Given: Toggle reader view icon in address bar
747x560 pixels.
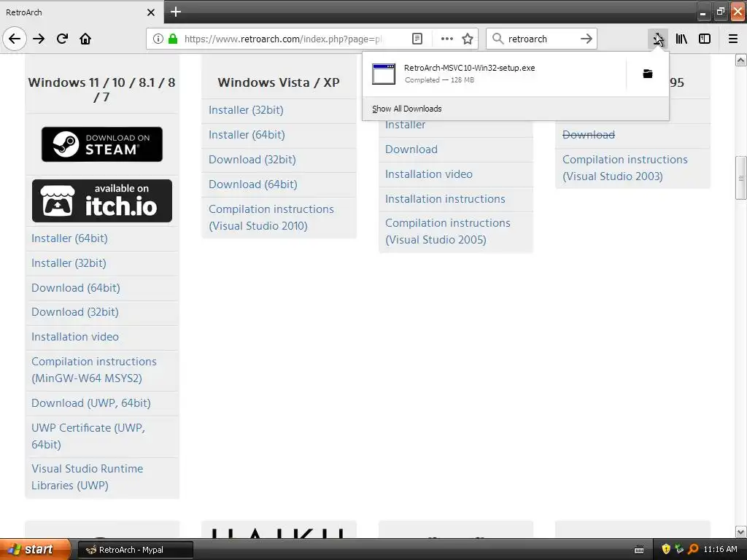Looking at the screenshot, I should point(417,39).
